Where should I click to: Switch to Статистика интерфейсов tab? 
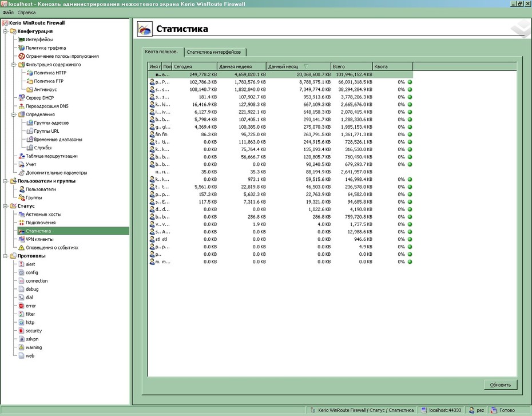[x=214, y=52]
